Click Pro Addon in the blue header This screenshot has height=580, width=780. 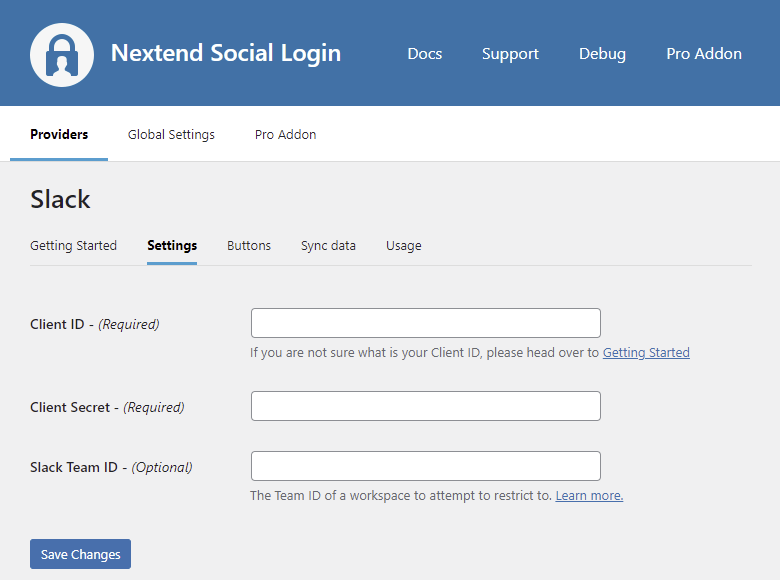tap(704, 54)
